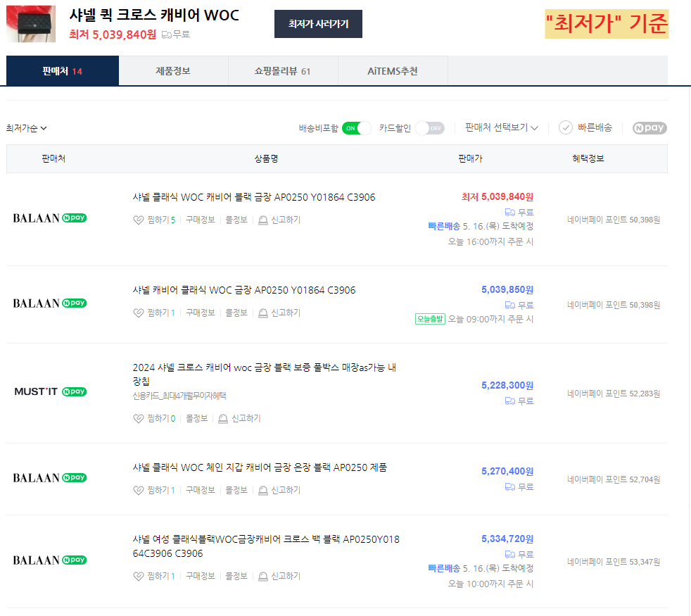
Task: Click the 혜택정보 column header
Action: (x=588, y=158)
